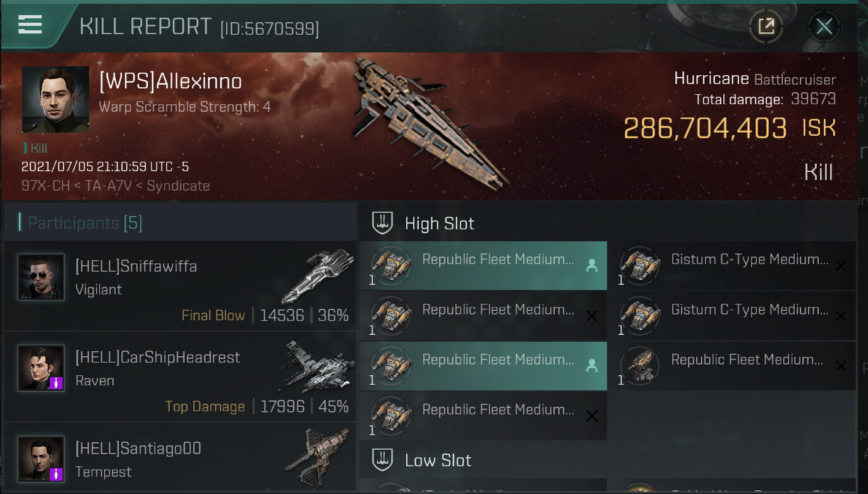This screenshot has width=868, height=494.
Task: Click the High Slot shield icon
Action: tap(382, 223)
